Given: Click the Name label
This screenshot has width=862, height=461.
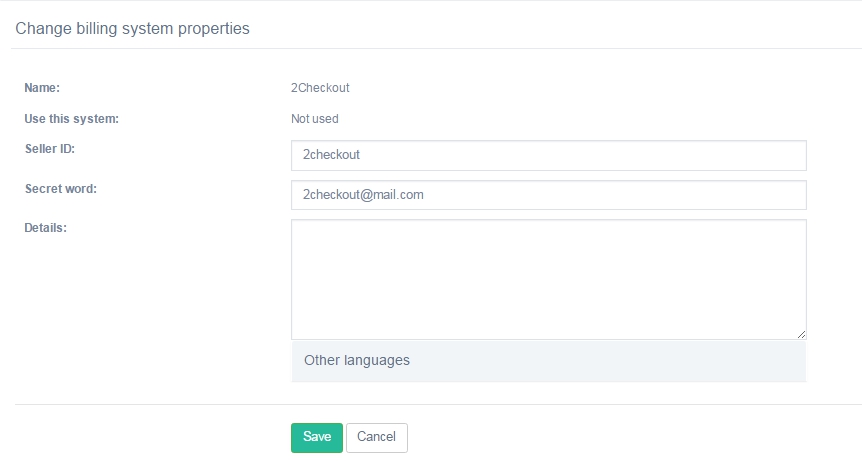Looking at the screenshot, I should (x=42, y=88).
